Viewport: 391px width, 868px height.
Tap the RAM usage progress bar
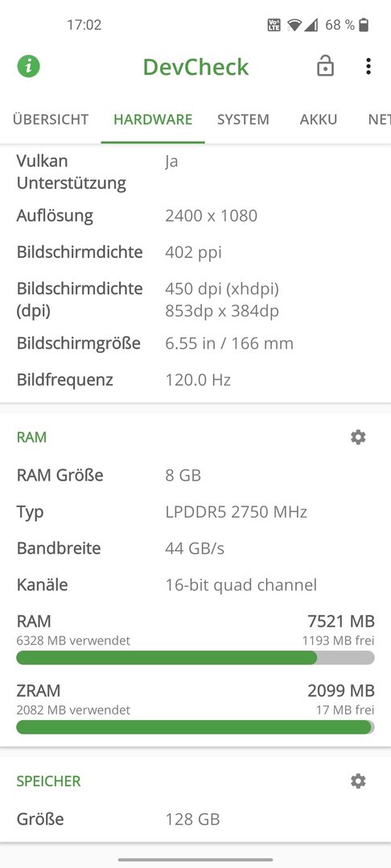[x=195, y=657]
